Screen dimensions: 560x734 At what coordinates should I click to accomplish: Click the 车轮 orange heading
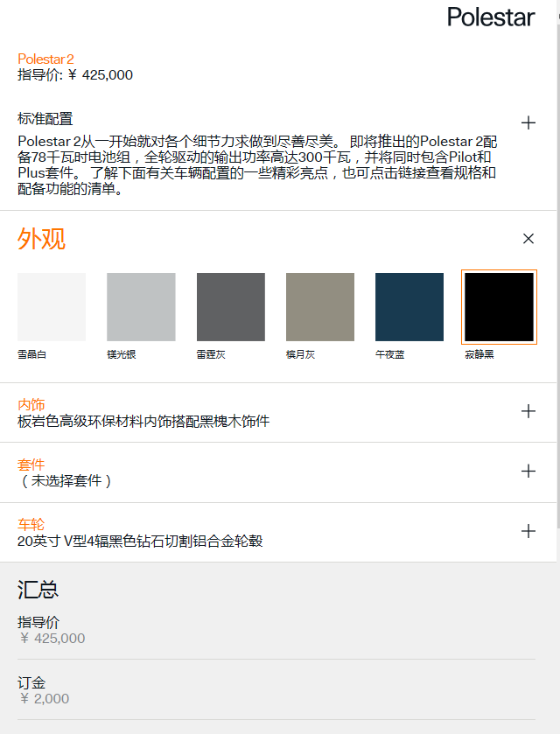[31, 525]
